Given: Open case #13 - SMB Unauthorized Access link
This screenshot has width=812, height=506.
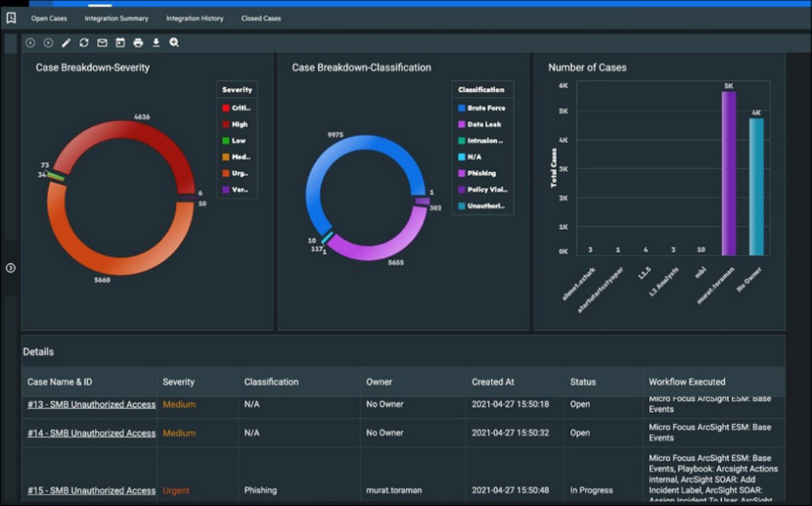Looking at the screenshot, I should [91, 404].
